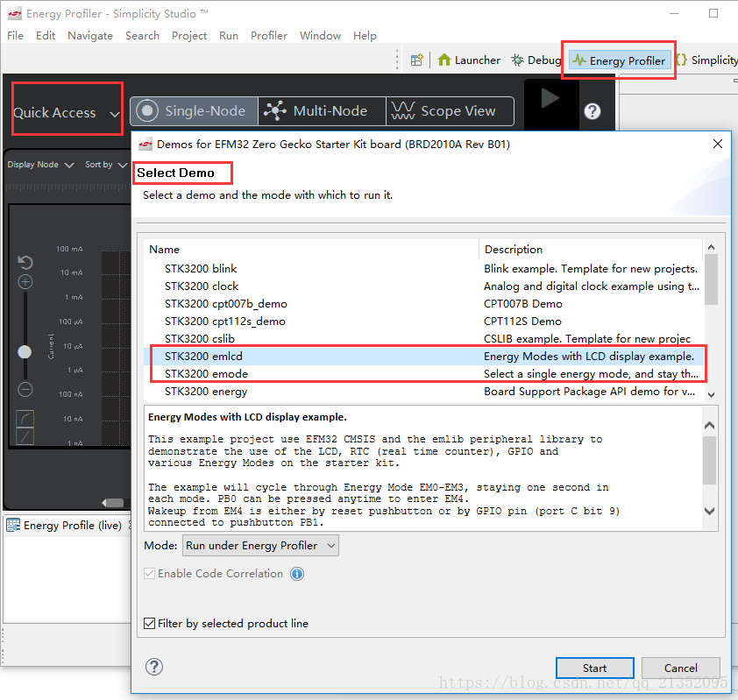Screen dimensions: 738x700
Task: Click the help question icon in the profiler toolbar
Action: point(593,111)
